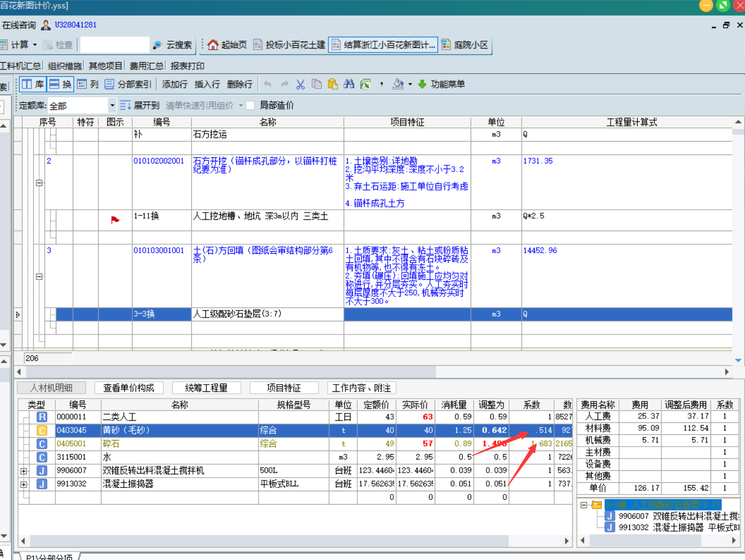Collapse the item 2 石方开挖 tree node

39,183
